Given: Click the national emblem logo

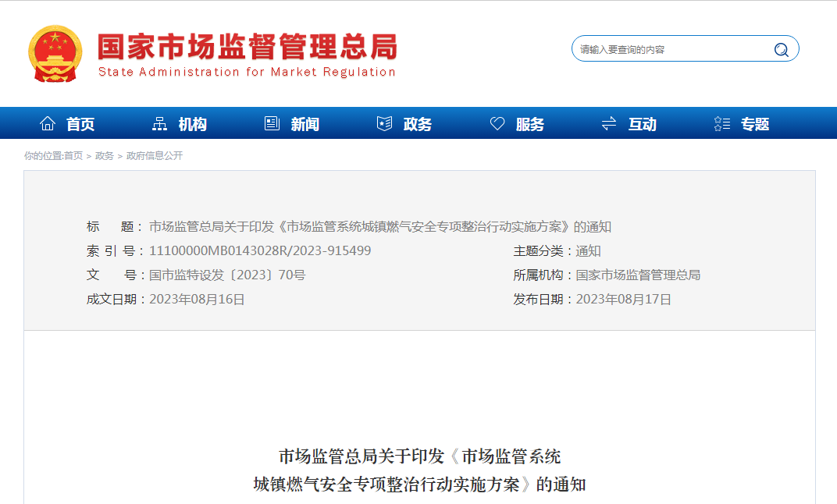Looking at the screenshot, I should pyautogui.click(x=55, y=53).
